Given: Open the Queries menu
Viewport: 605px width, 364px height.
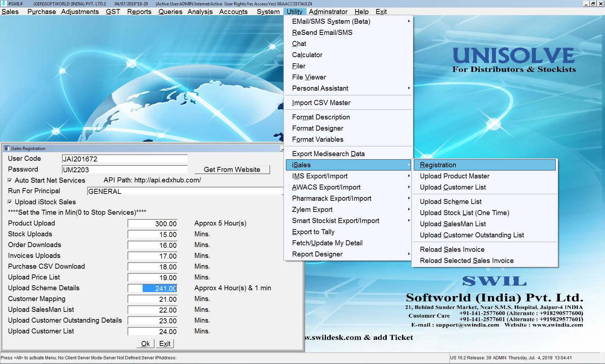Looking at the screenshot, I should (x=170, y=12).
